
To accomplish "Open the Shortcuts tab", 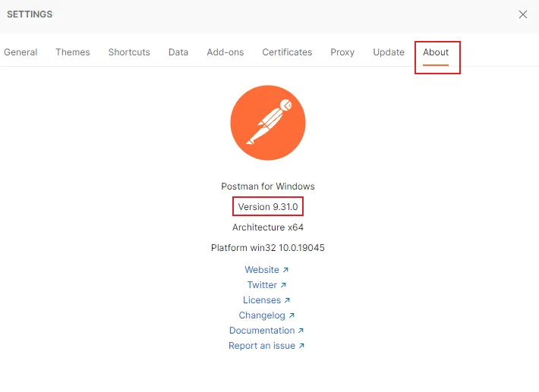I will click(129, 52).
